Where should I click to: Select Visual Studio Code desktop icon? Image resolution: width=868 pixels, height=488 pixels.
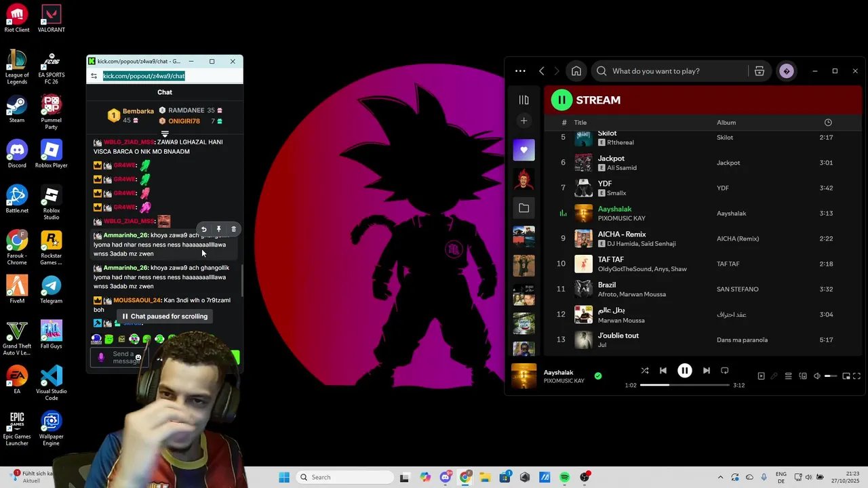point(51,383)
